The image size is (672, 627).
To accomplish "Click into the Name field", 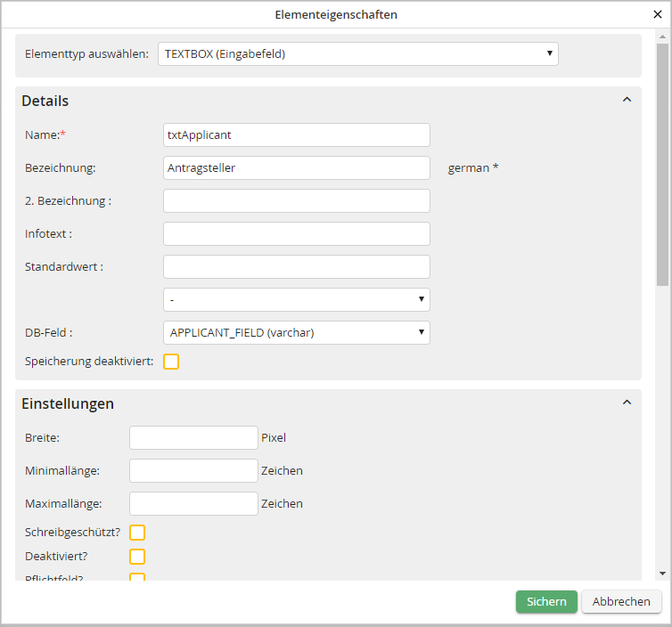I will (x=296, y=134).
